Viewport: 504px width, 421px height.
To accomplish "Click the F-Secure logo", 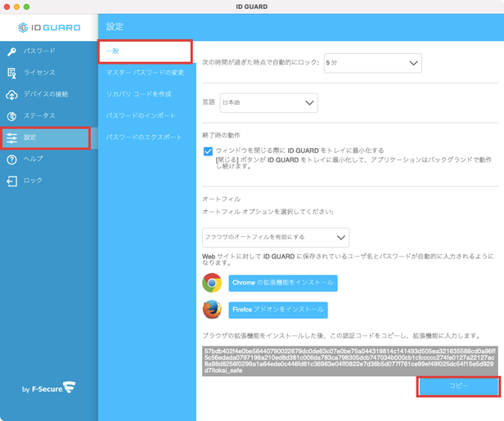I will (x=49, y=387).
